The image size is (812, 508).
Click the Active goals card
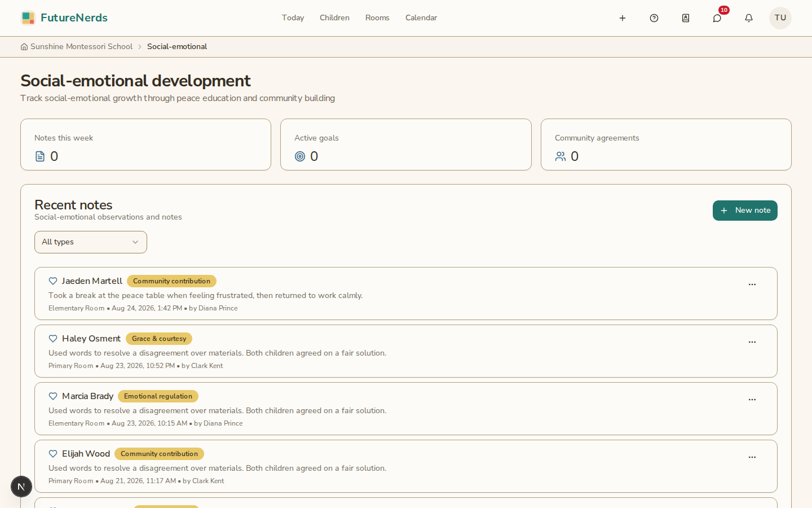[406, 144]
